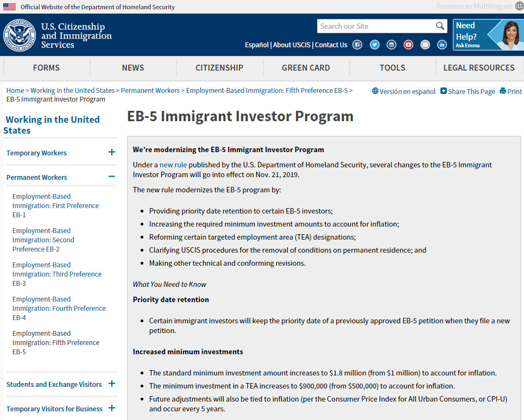Screen dimensions: 524x420
Task: Open Fifth Preference EB-5 breadcrumb link
Action: click(x=267, y=91)
